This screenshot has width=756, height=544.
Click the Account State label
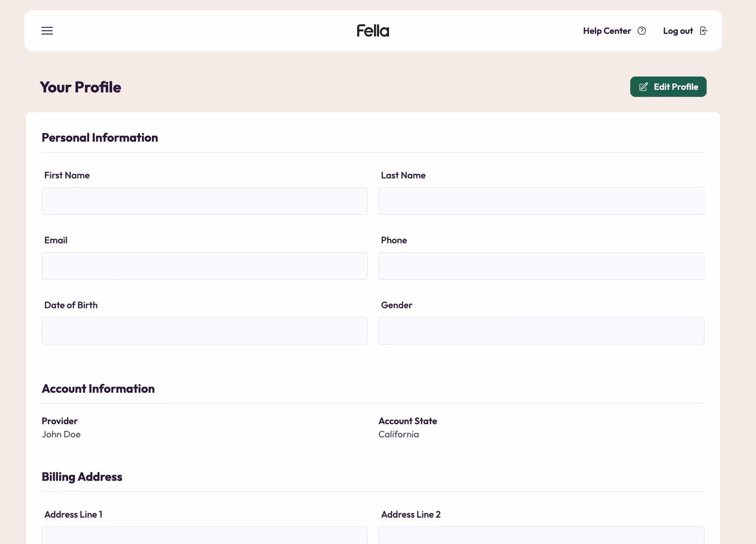[x=408, y=421]
